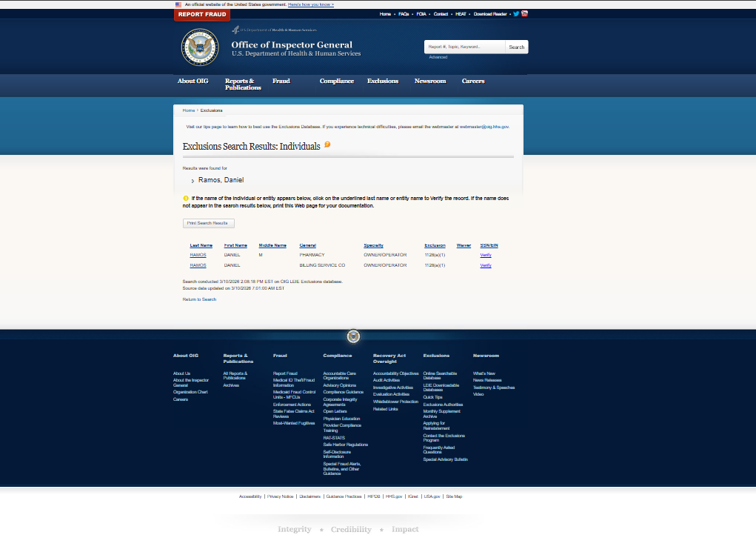This screenshot has height=555, width=756.
Task: Click inside the search keyword field
Action: click(x=463, y=46)
